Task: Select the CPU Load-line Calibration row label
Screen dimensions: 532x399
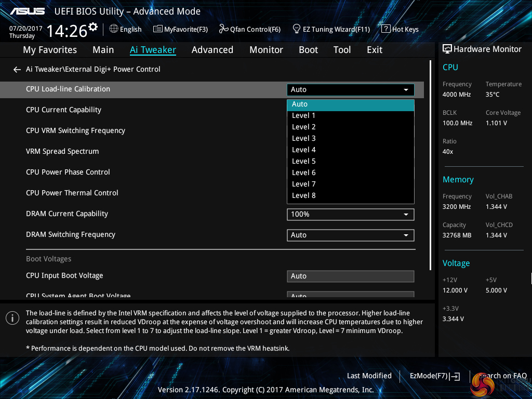Action: point(68,89)
